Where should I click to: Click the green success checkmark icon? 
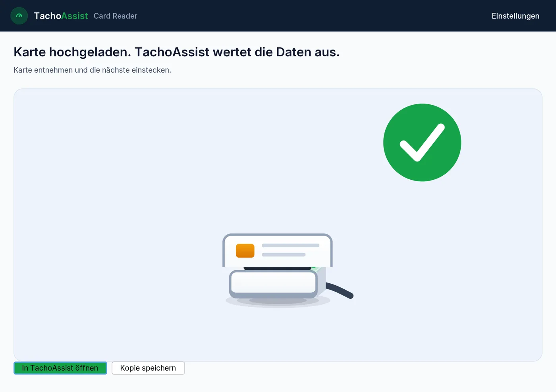[x=422, y=142]
